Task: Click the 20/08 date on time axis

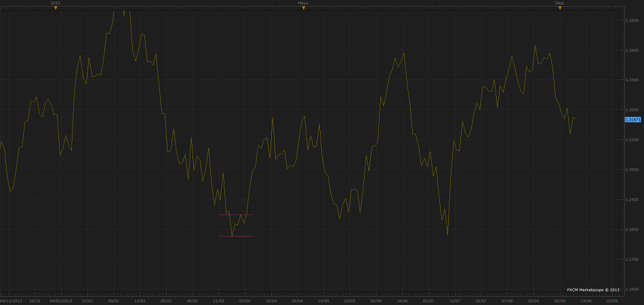Action: point(533,300)
